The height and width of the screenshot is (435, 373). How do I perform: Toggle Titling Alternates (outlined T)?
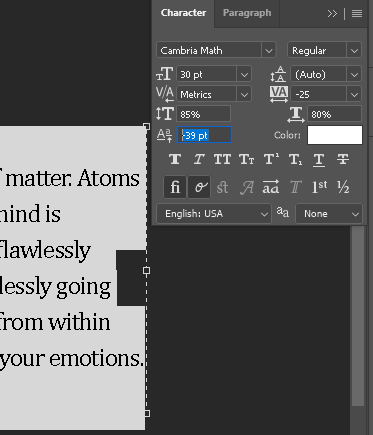(295, 187)
